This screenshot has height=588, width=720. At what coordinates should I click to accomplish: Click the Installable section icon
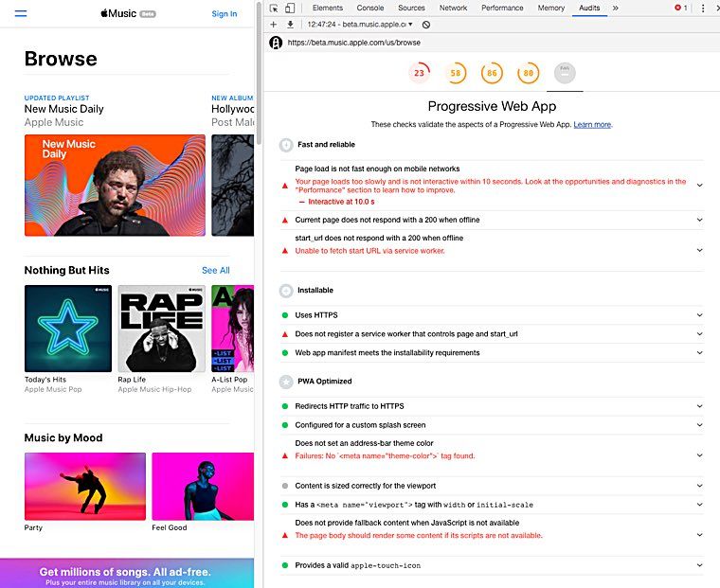(285, 291)
